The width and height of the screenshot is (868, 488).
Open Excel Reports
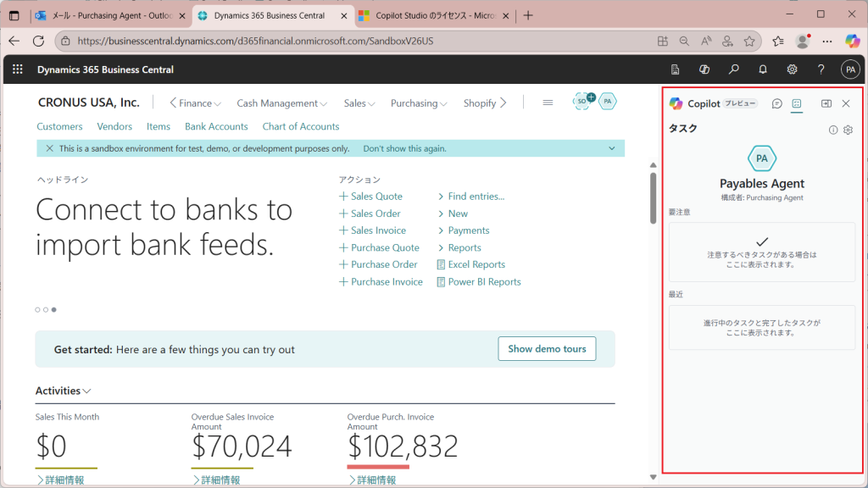click(471, 264)
